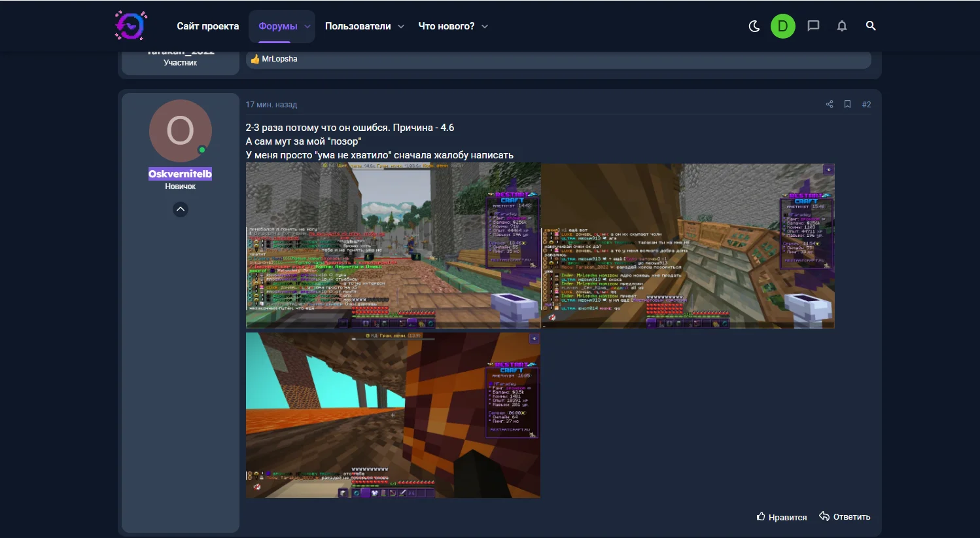Like the post with Нравится
This screenshot has width=980, height=538.
pos(782,517)
